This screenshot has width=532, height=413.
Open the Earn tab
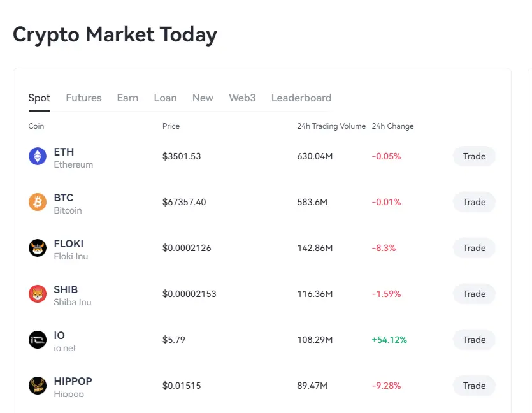click(x=127, y=98)
